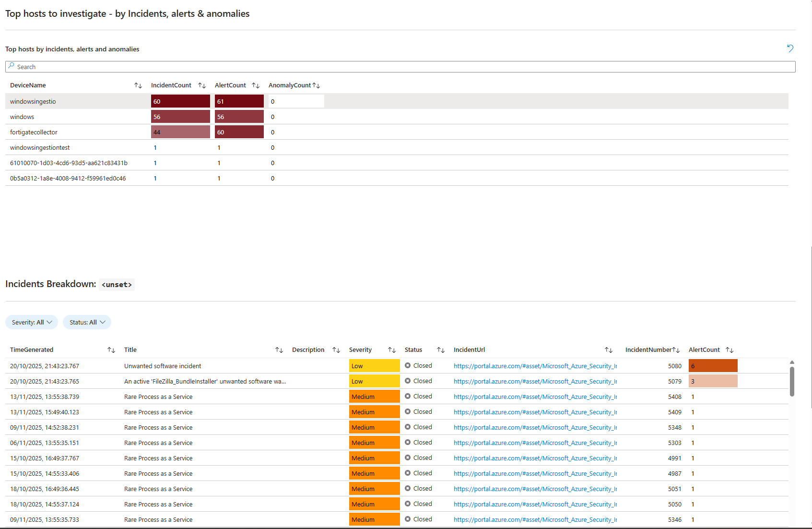
Task: Click the Severity column sort arrows
Action: click(392, 350)
